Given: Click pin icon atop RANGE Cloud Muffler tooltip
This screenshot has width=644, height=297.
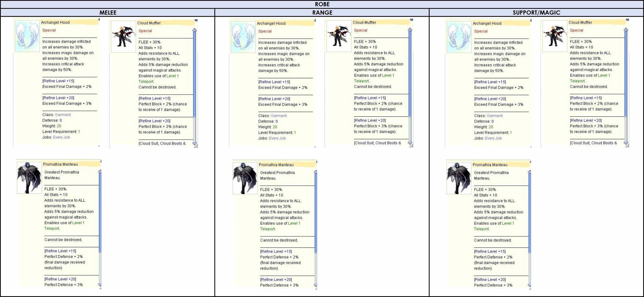Looking at the screenshot, I should pyautogui.click(x=412, y=19).
